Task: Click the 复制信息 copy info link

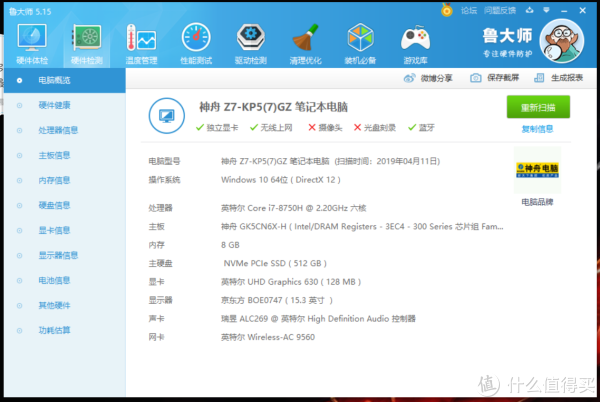Action: 537,128
